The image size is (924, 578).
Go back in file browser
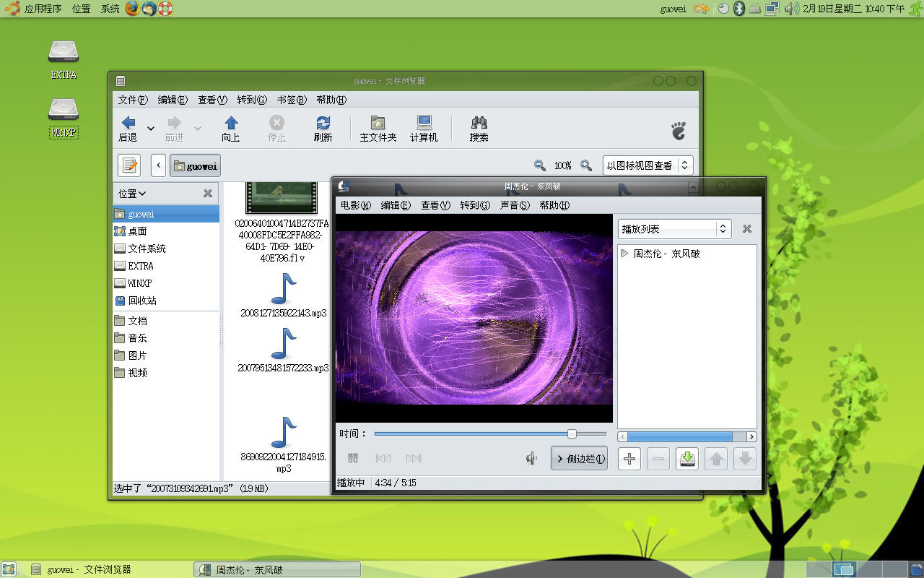(128, 129)
